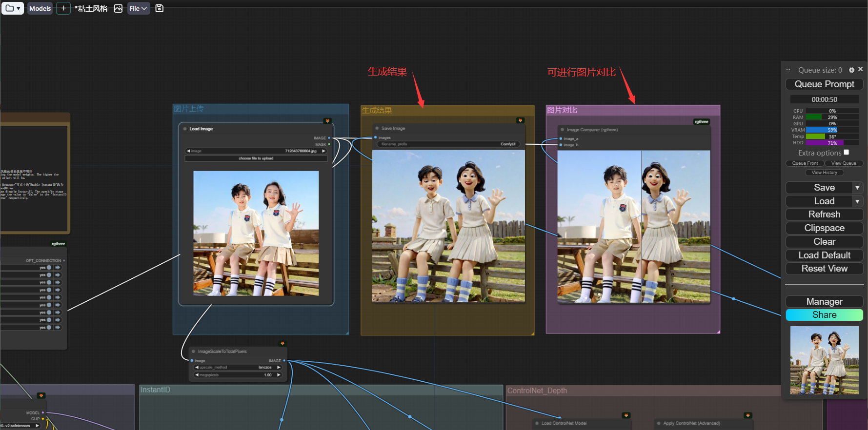The image size is (868, 430).
Task: Click 'choose file to upload' in Load Image
Action: 256,158
